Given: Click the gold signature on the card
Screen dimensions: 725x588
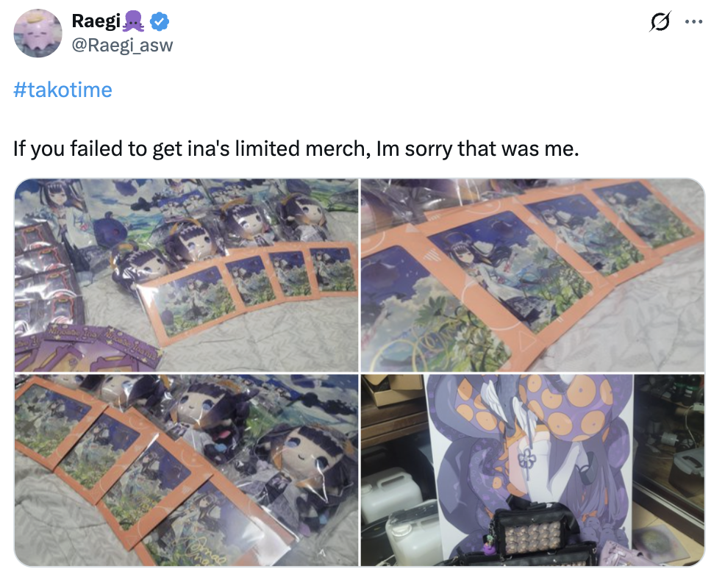Looking at the screenshot, I should [x=206, y=553].
